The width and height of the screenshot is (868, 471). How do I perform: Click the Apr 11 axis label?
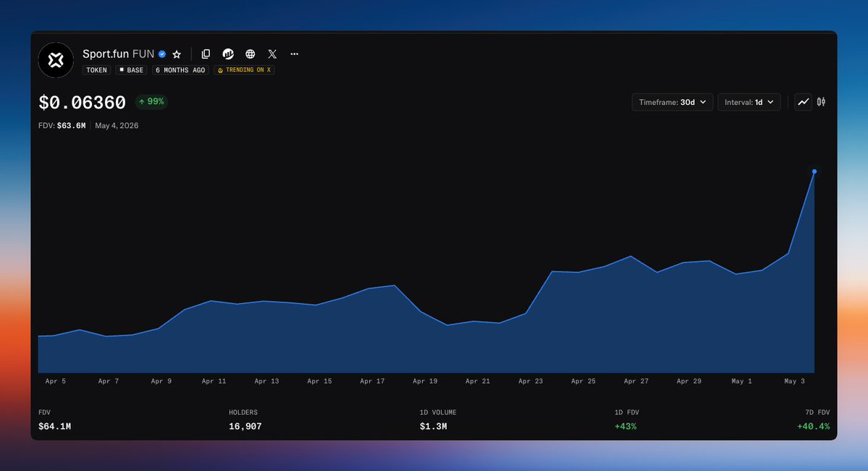(214, 381)
